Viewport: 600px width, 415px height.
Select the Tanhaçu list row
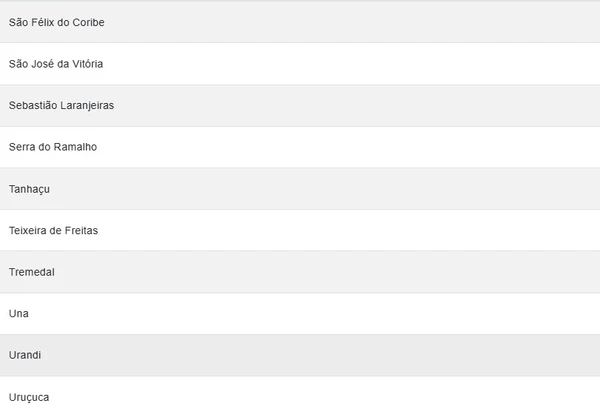[300, 189]
